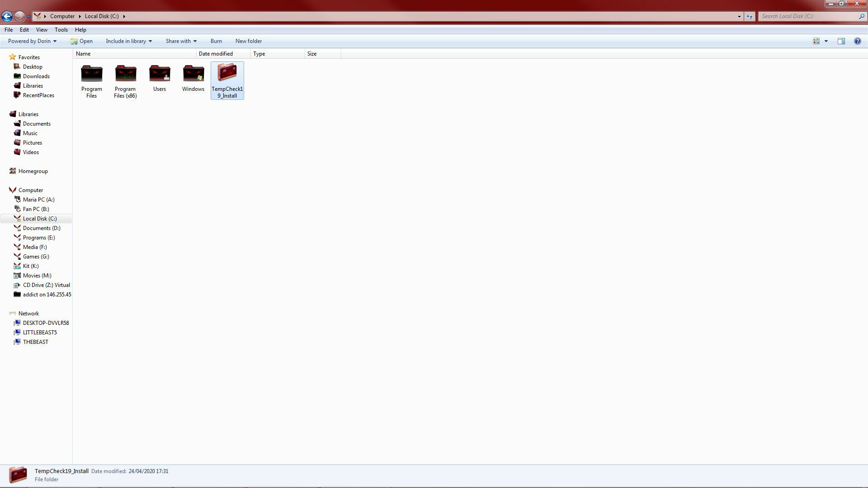Click the refresh icon beside address bar
This screenshot has width=868, height=488.
[x=750, y=16]
